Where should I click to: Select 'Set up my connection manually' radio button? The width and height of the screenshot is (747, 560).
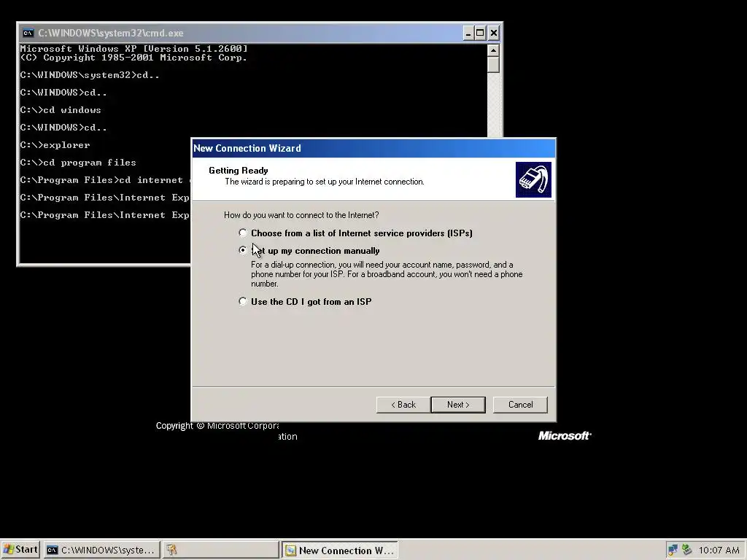tap(243, 250)
